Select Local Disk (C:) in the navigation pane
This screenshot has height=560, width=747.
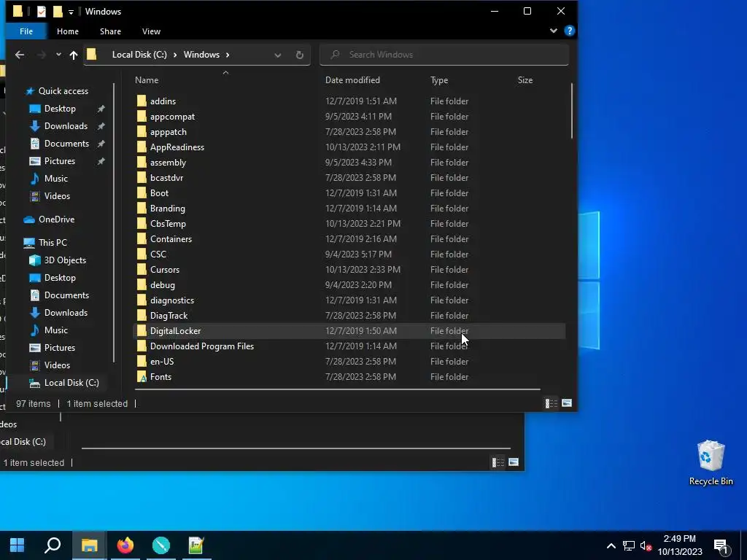click(71, 383)
